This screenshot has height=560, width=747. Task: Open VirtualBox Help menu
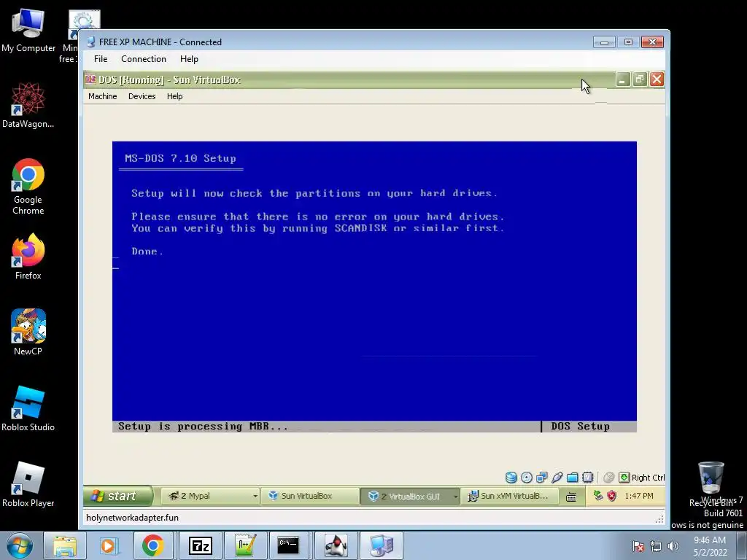tap(175, 96)
